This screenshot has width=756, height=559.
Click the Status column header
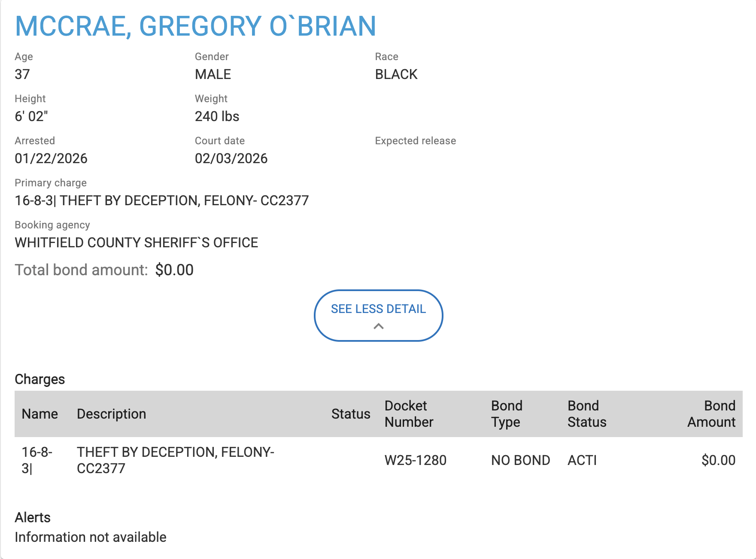click(x=350, y=414)
